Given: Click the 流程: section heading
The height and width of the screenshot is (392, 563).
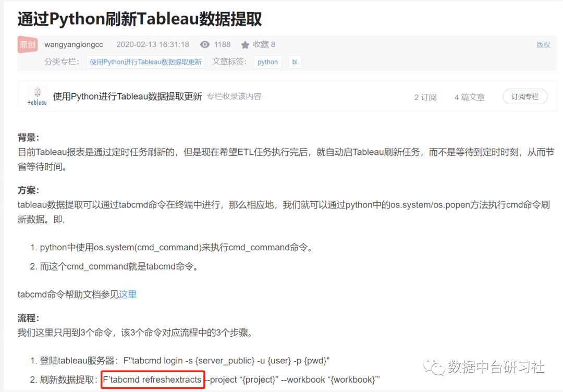Looking at the screenshot, I should point(28,318).
